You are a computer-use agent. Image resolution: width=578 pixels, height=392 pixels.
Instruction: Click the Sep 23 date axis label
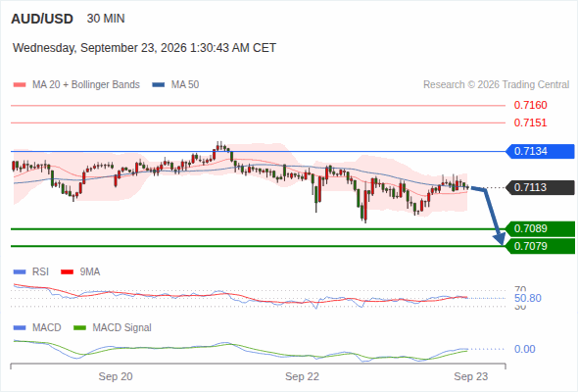(x=471, y=376)
